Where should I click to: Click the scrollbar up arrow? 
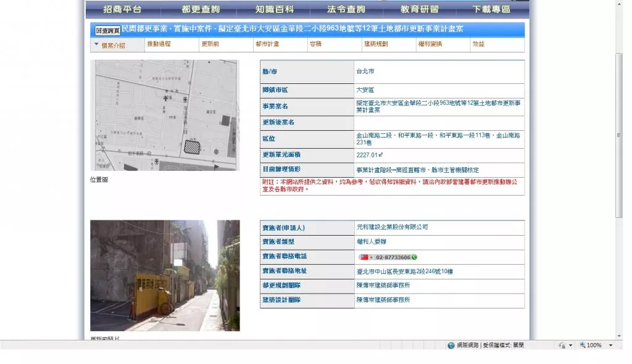pos(619,3)
